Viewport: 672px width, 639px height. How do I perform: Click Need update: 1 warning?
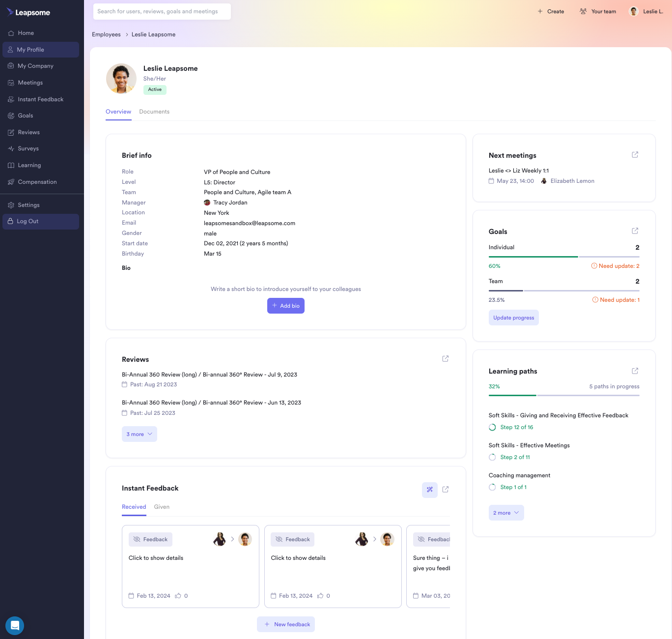tap(616, 300)
